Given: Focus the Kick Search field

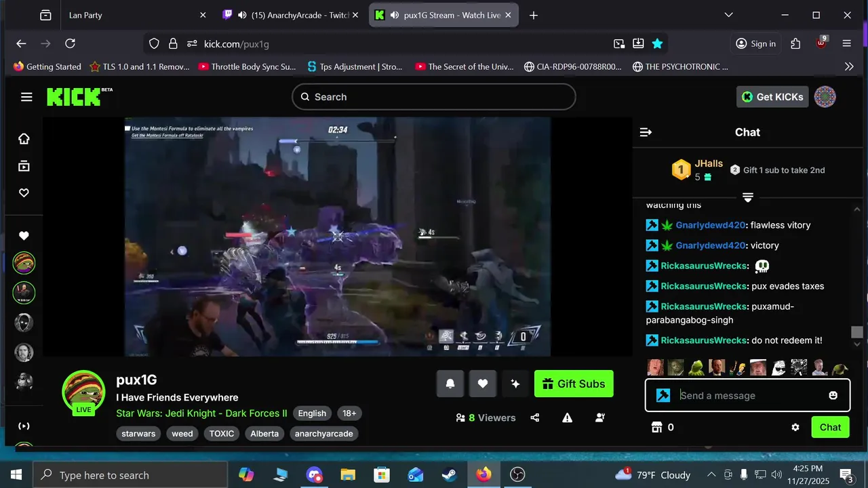Looking at the screenshot, I should (x=434, y=97).
